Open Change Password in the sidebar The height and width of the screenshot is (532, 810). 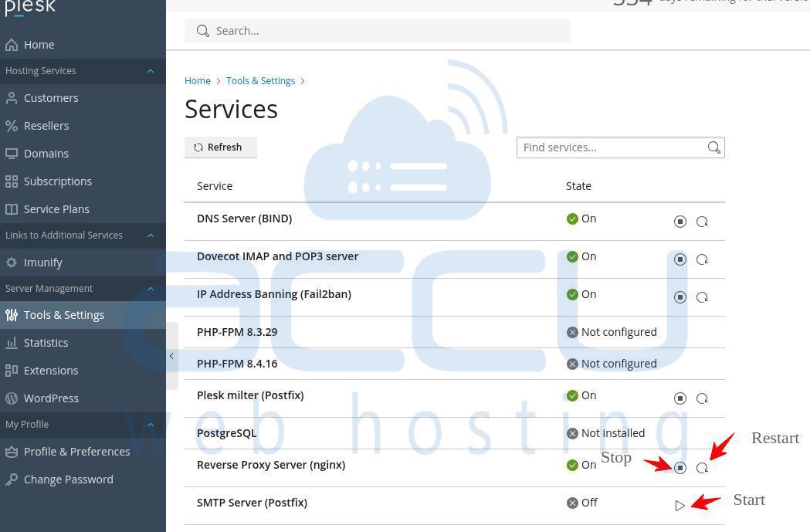[83, 479]
